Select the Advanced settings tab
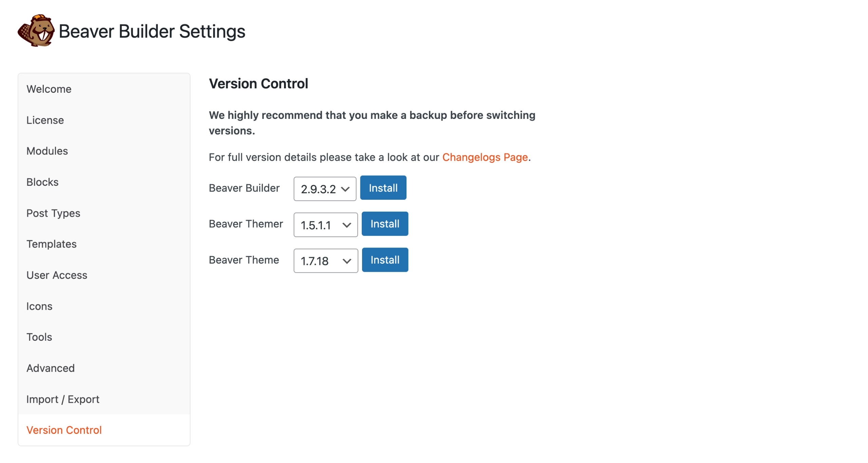Image resolution: width=868 pixels, height=463 pixels. (x=50, y=368)
